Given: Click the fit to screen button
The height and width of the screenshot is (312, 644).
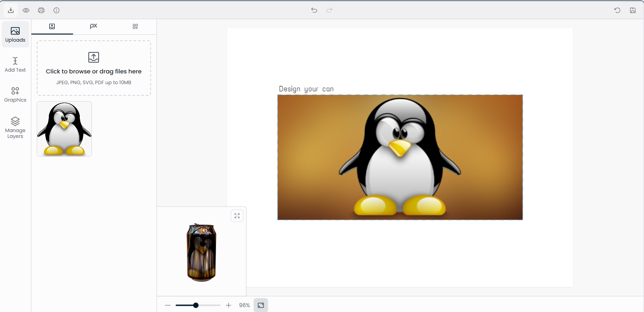Looking at the screenshot, I should pos(261,305).
